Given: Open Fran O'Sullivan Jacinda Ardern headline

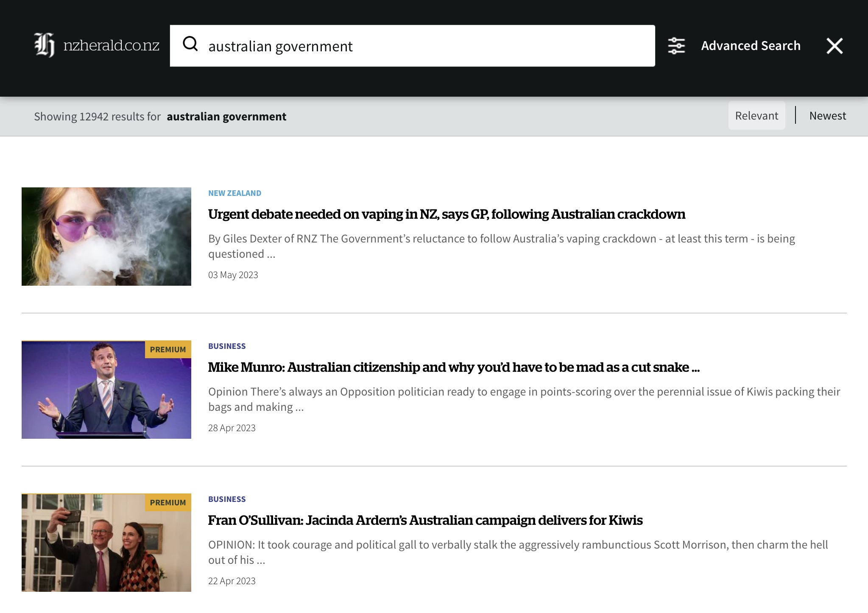Looking at the screenshot, I should [425, 521].
